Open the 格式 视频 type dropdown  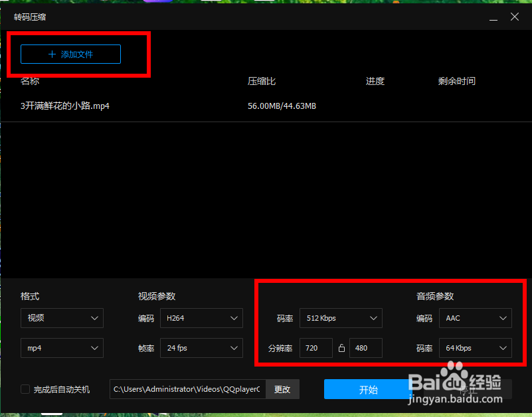pyautogui.click(x=62, y=318)
